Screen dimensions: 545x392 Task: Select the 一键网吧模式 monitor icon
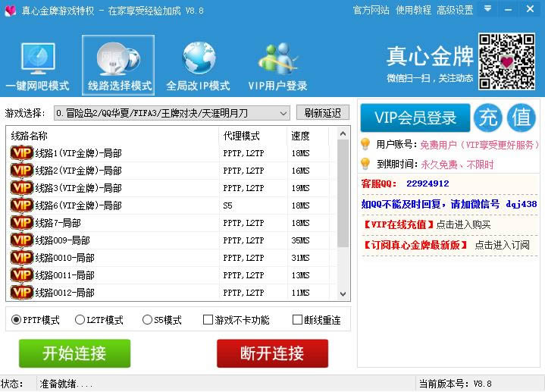(x=38, y=58)
